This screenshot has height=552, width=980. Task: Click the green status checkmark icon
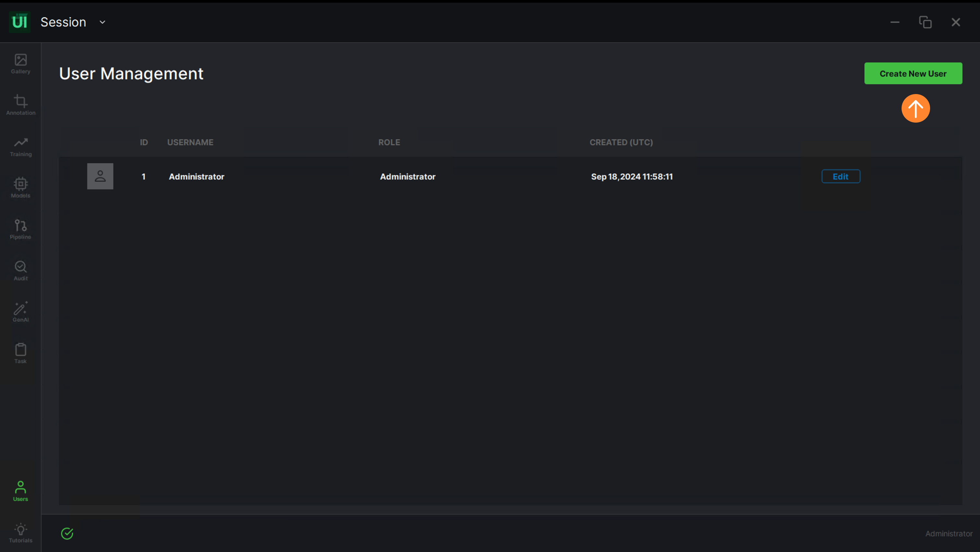[x=67, y=533]
